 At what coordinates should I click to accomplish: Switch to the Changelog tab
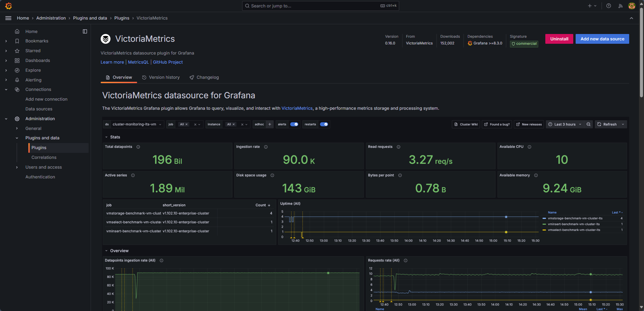point(207,77)
